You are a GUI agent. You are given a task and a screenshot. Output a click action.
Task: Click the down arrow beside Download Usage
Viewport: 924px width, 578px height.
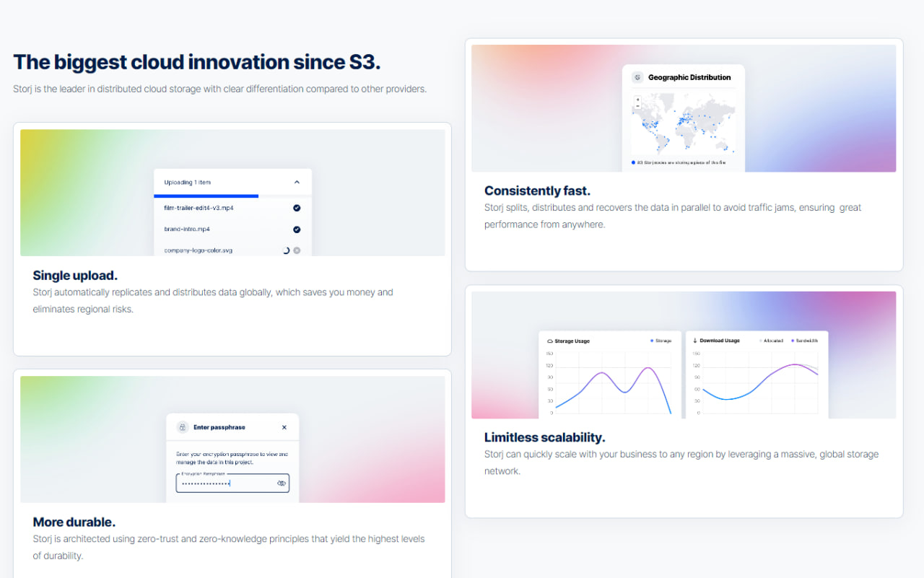694,341
